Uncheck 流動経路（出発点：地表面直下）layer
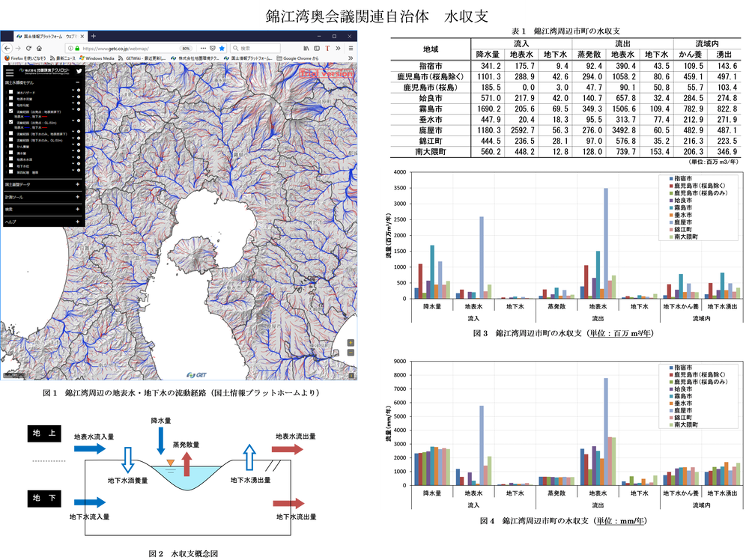The width and height of the screenshot is (749, 560). 11,111
